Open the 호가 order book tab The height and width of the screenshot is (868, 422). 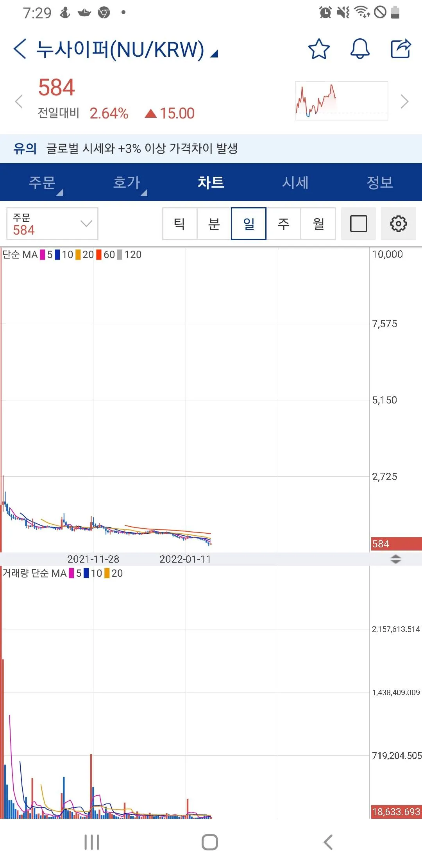tap(127, 182)
